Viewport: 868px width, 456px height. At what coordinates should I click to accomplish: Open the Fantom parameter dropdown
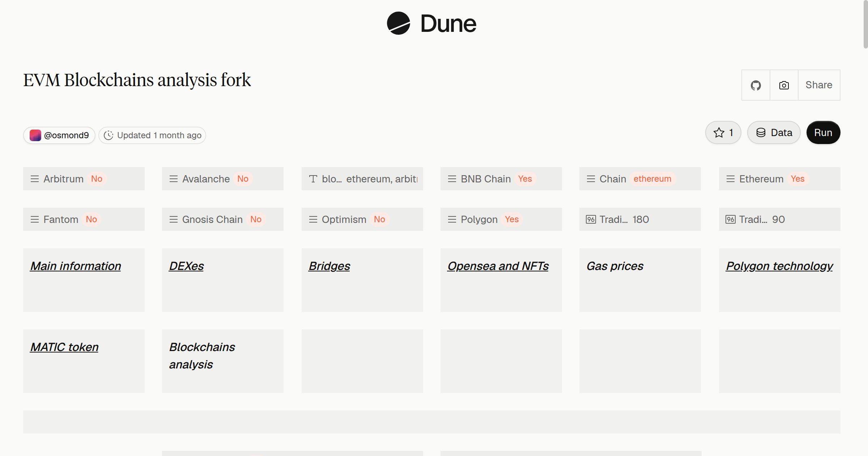tap(84, 219)
